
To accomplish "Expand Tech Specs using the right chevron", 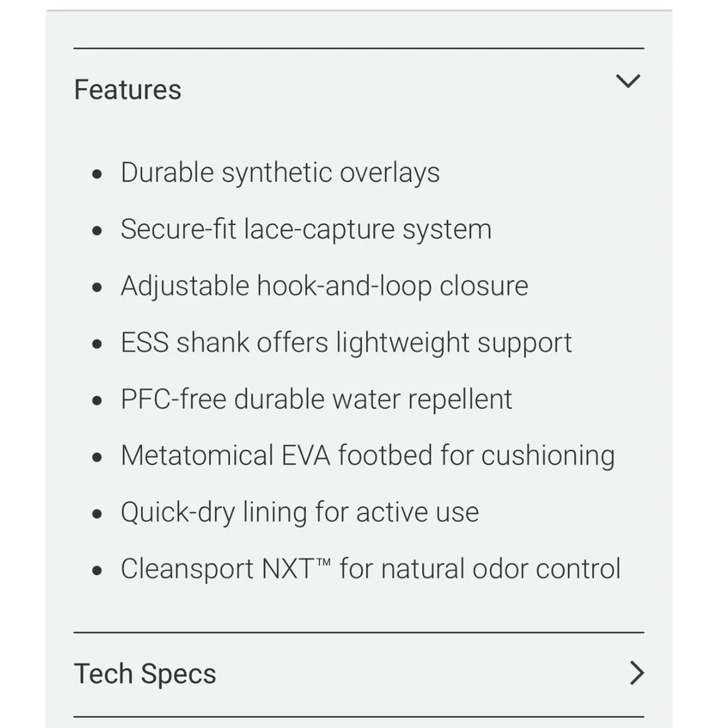I will 637,673.
